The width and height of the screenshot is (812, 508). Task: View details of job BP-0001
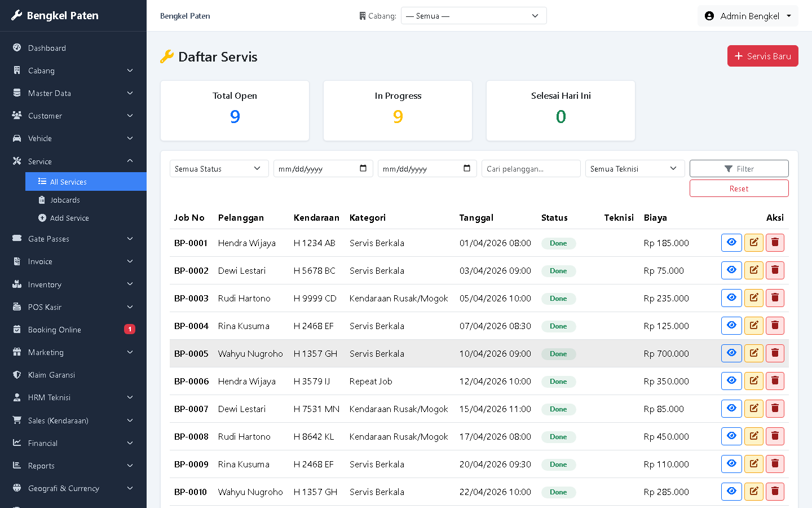[731, 243]
